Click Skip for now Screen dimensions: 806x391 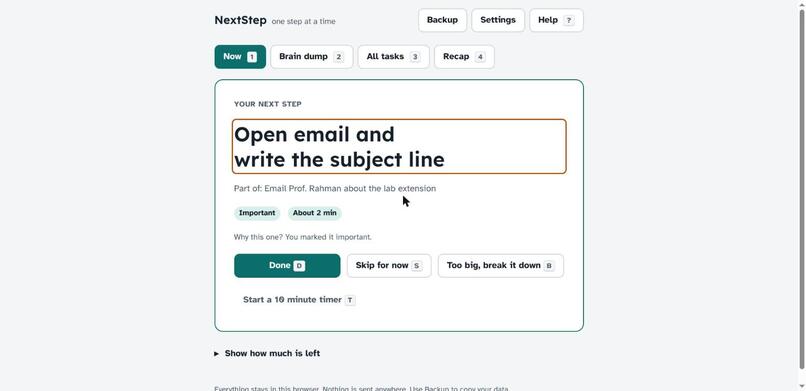389,266
